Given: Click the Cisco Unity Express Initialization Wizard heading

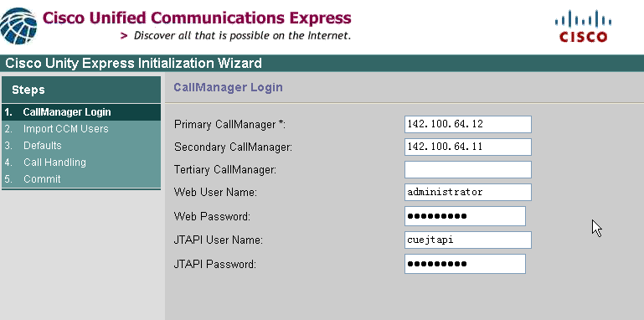Looking at the screenshot, I should (x=133, y=64).
